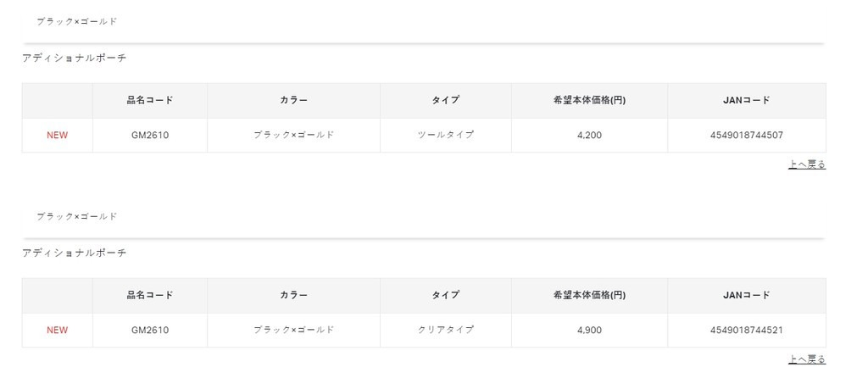Click JANコード header above 4549018744521
Screen dimensions: 868x384
pyautogui.click(x=746, y=295)
